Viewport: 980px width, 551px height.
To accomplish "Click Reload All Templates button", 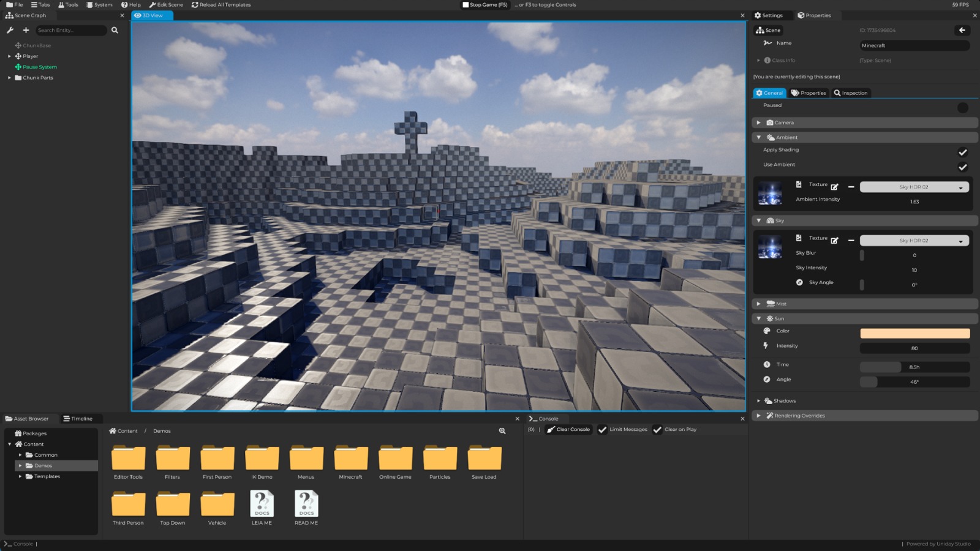I will pos(221,5).
